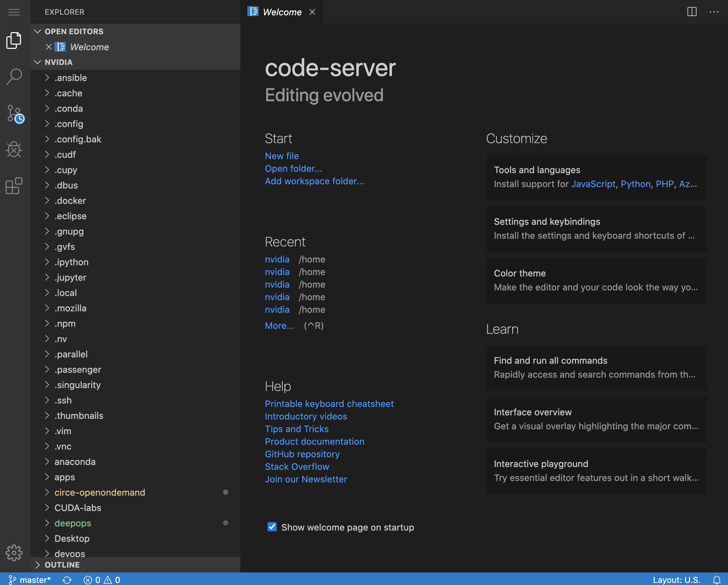The width and height of the screenshot is (728, 585).
Task: Toggle Show welcome page on startup checkbox
Action: pos(272,527)
